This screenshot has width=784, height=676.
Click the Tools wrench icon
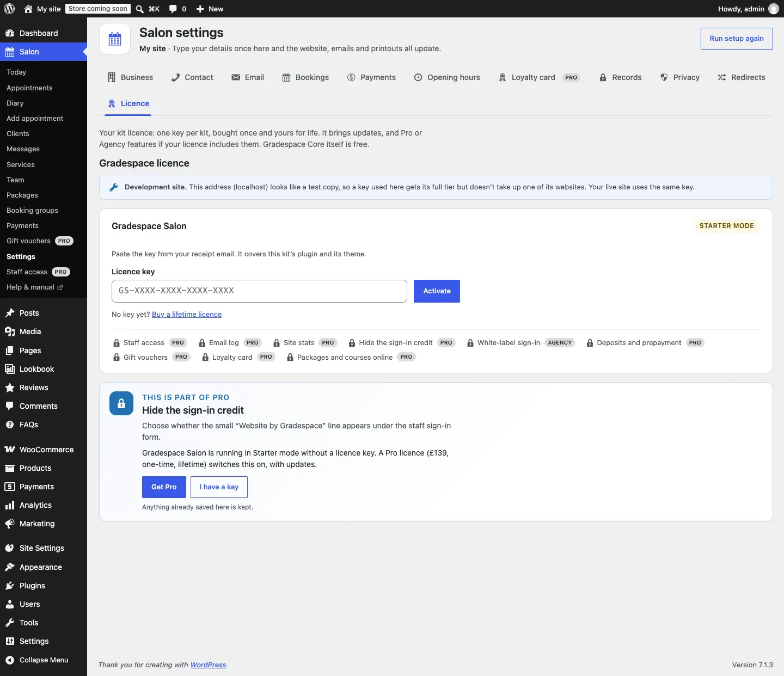[x=10, y=623]
